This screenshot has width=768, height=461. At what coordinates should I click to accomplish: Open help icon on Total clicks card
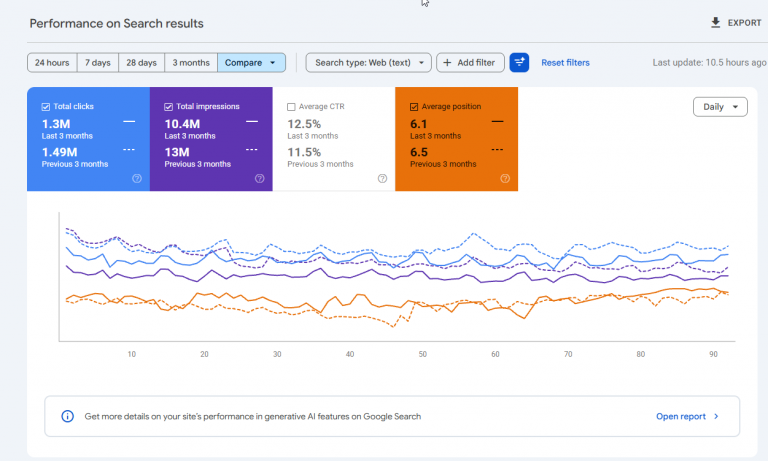137,178
